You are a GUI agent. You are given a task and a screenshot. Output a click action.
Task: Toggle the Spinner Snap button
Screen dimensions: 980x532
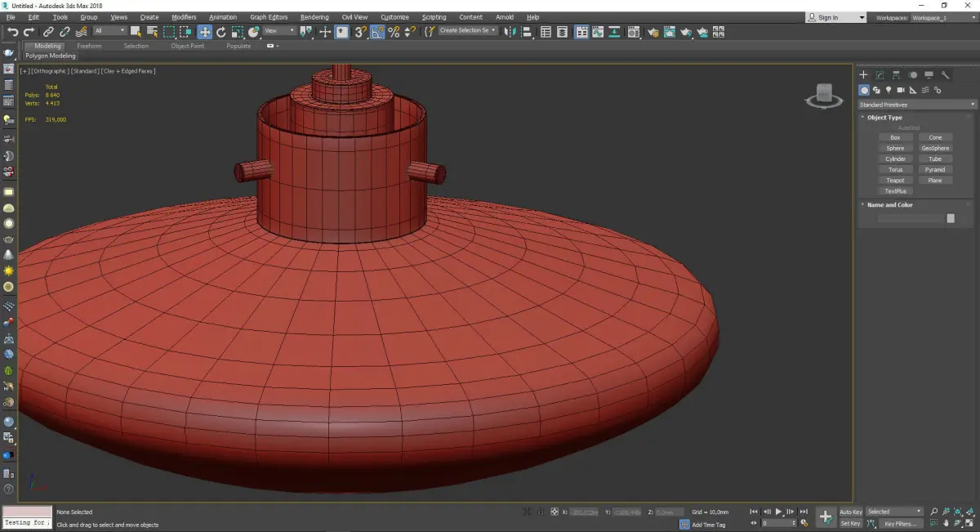(409, 32)
